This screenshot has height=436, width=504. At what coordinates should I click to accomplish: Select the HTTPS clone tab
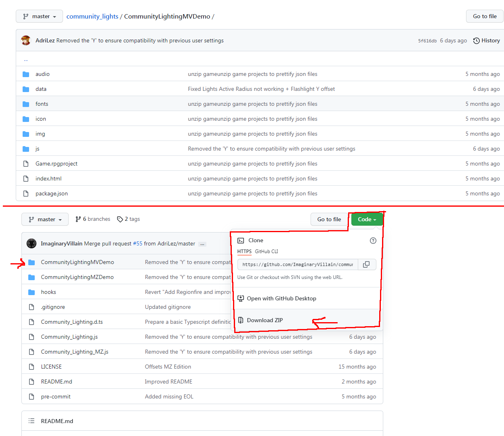244,252
